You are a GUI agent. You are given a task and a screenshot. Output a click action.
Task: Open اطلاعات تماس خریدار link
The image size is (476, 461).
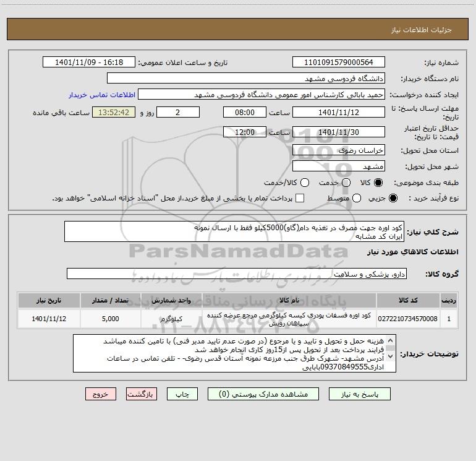[102, 95]
